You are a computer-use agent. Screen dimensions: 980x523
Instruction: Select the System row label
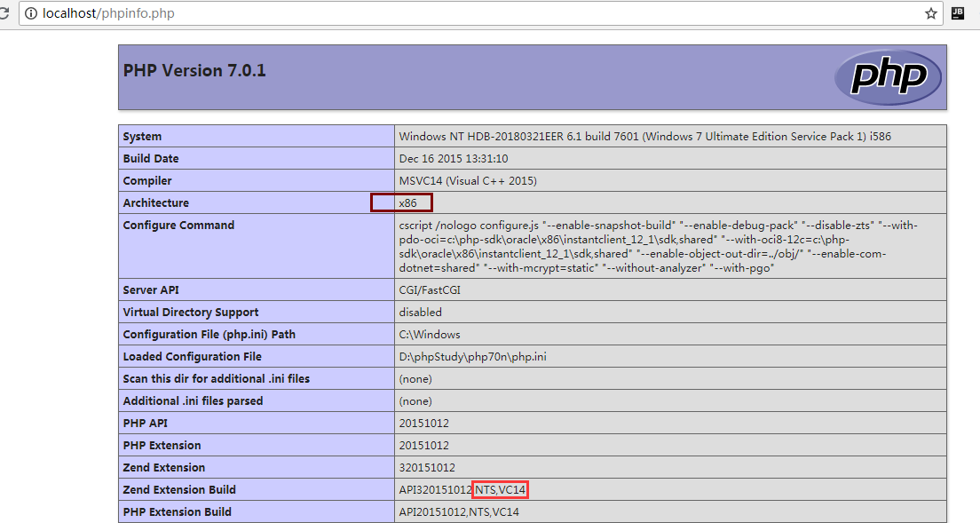coord(142,137)
